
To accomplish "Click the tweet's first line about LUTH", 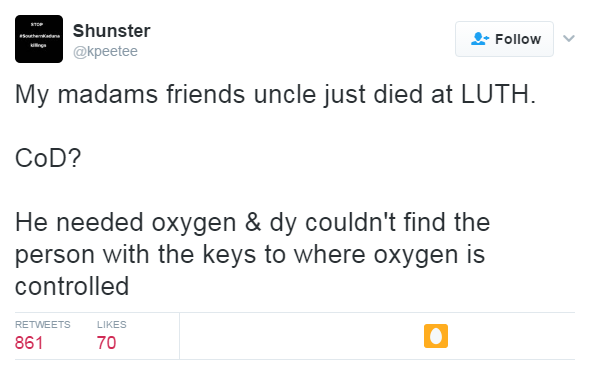I will click(x=275, y=95).
